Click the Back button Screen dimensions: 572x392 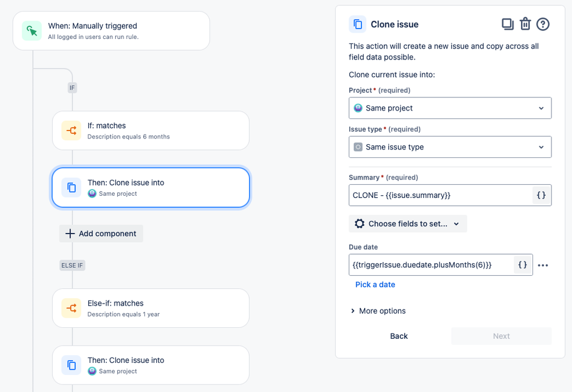(x=399, y=336)
